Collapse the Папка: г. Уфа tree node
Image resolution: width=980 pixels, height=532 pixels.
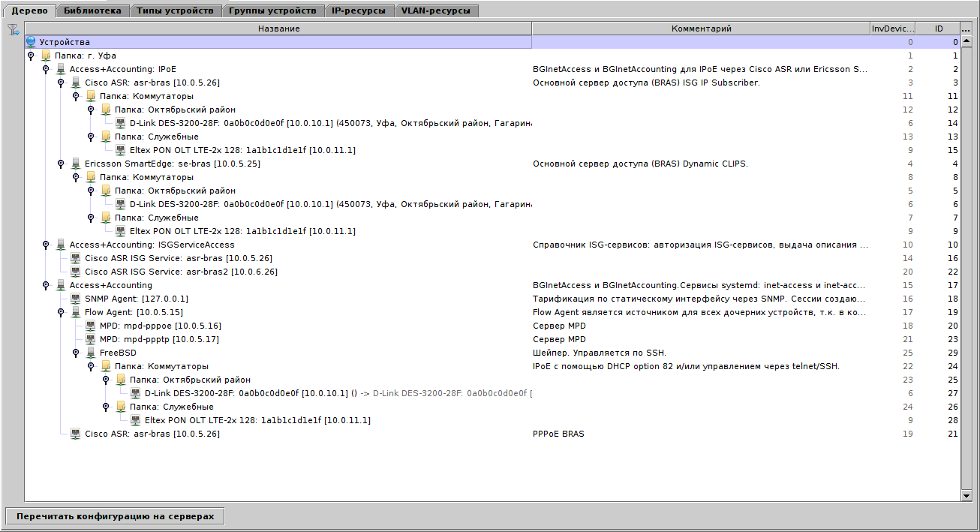pyautogui.click(x=32, y=55)
